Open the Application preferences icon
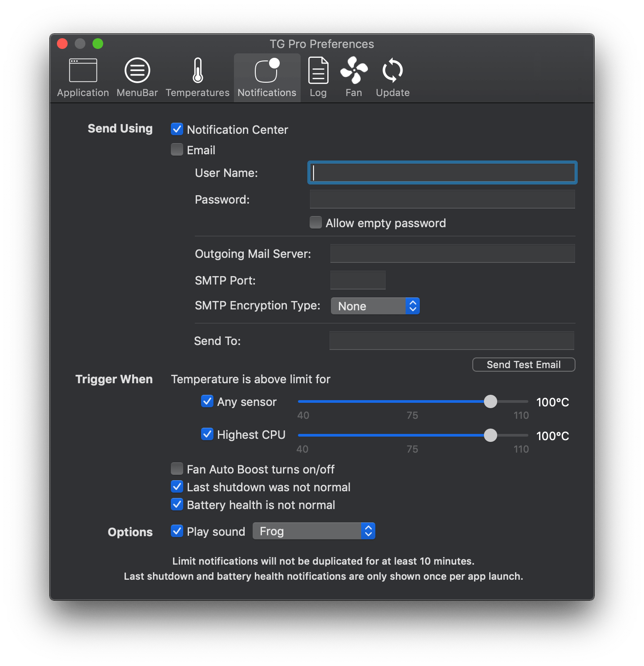The width and height of the screenshot is (644, 666). pos(83,70)
